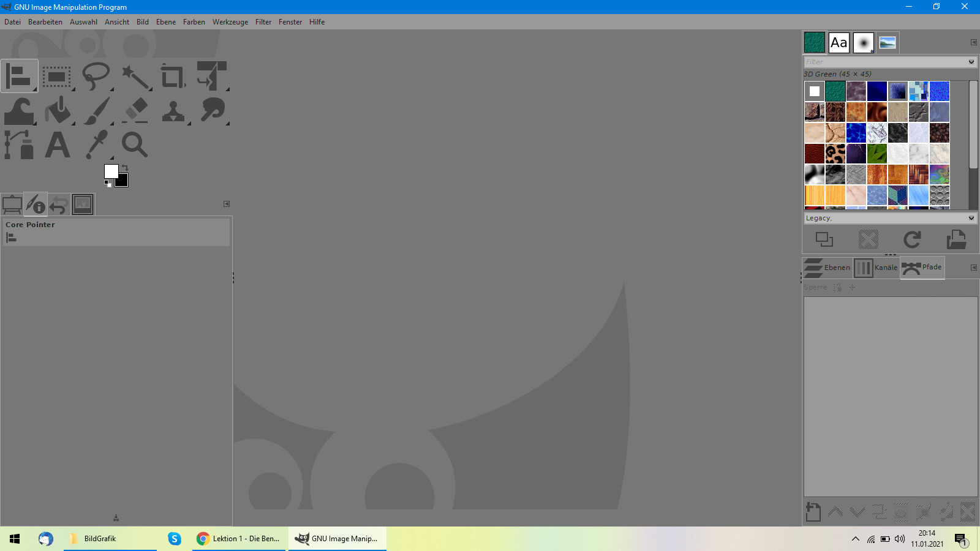Switch to the Ebenen tab
Viewport: 980px width, 551px height.
[x=827, y=268]
